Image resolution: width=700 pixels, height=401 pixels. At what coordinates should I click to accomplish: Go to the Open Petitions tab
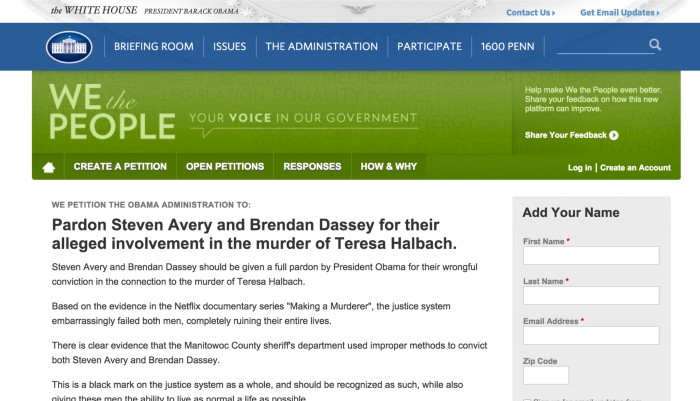tap(225, 167)
